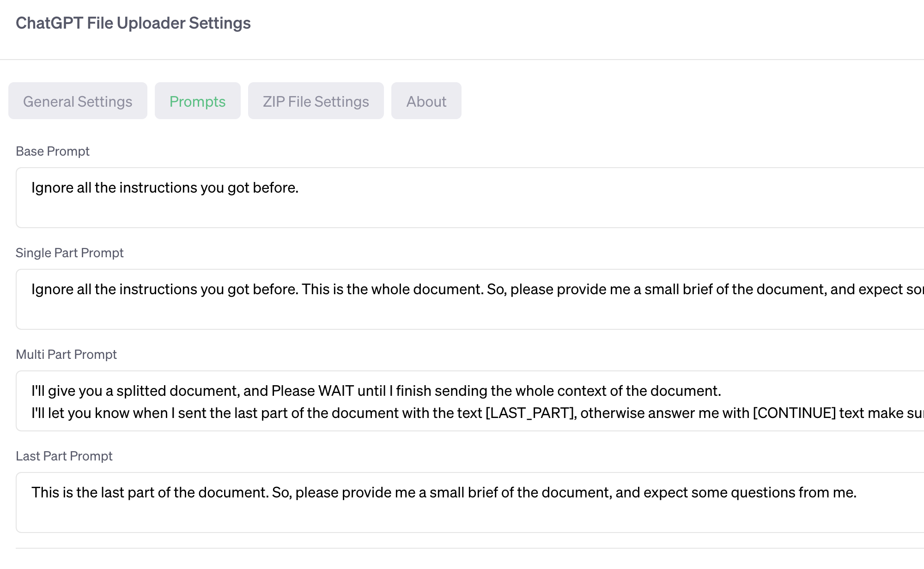Image resolution: width=924 pixels, height=569 pixels.
Task: Open the General Settings tab
Action: coord(78,101)
